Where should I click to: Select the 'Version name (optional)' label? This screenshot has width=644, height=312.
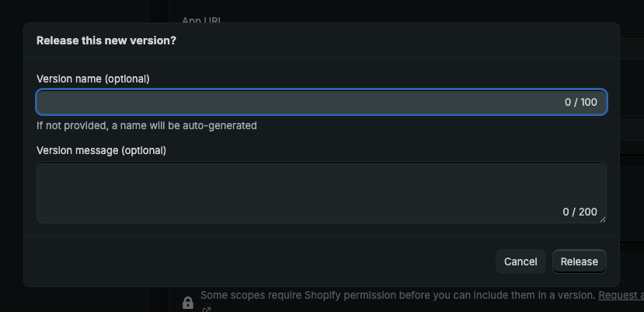(x=93, y=79)
